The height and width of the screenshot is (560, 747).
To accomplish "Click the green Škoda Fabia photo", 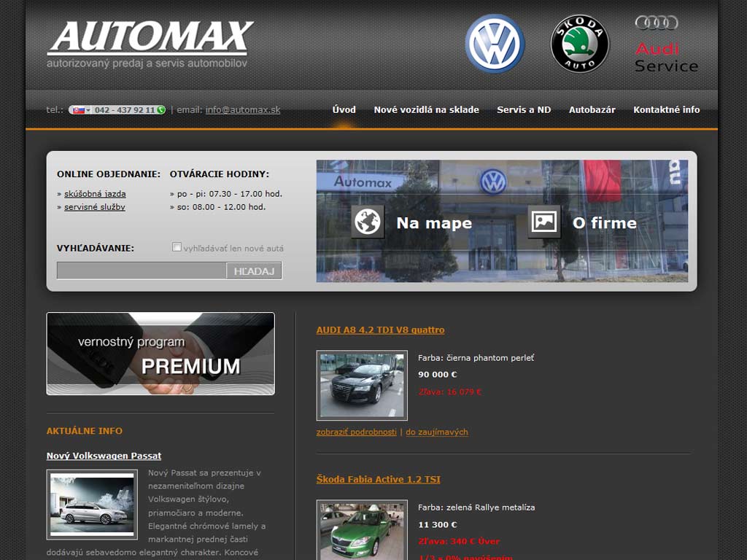I will click(362, 530).
